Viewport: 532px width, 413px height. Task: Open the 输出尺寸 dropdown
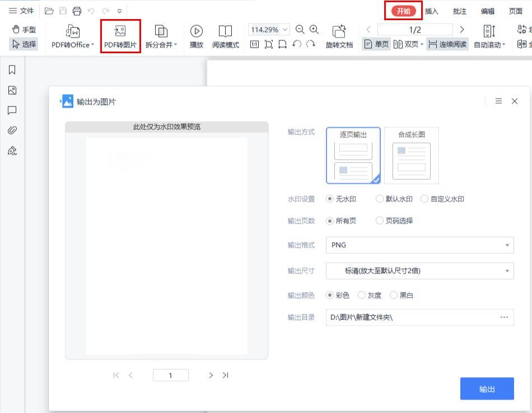click(x=419, y=271)
